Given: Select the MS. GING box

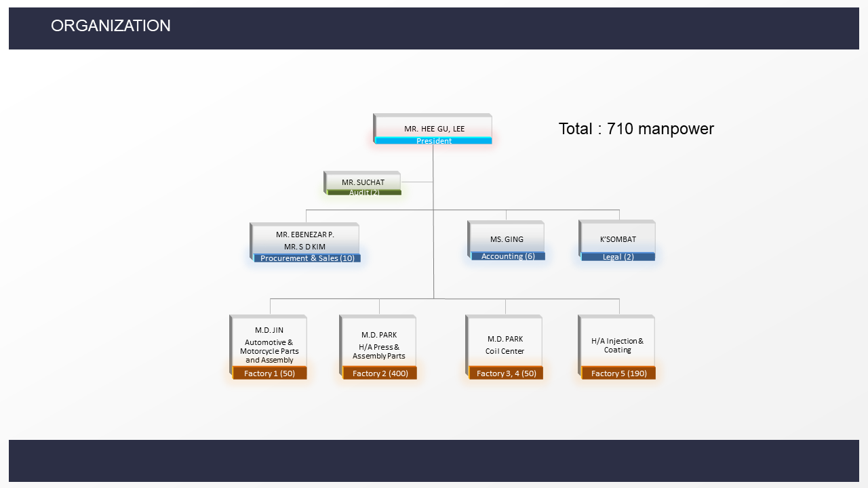Looking at the screenshot, I should coord(507,239).
